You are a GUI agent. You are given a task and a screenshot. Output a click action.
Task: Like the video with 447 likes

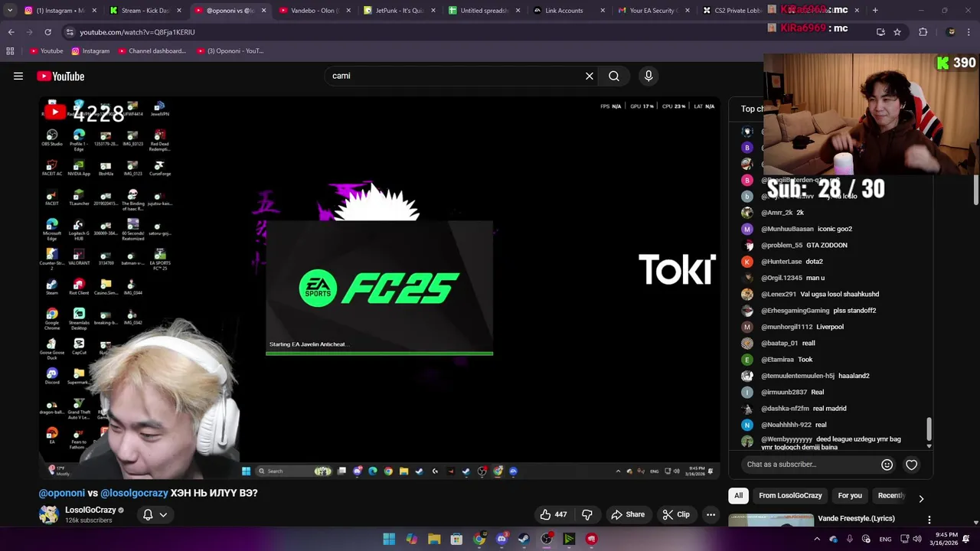[553, 514]
